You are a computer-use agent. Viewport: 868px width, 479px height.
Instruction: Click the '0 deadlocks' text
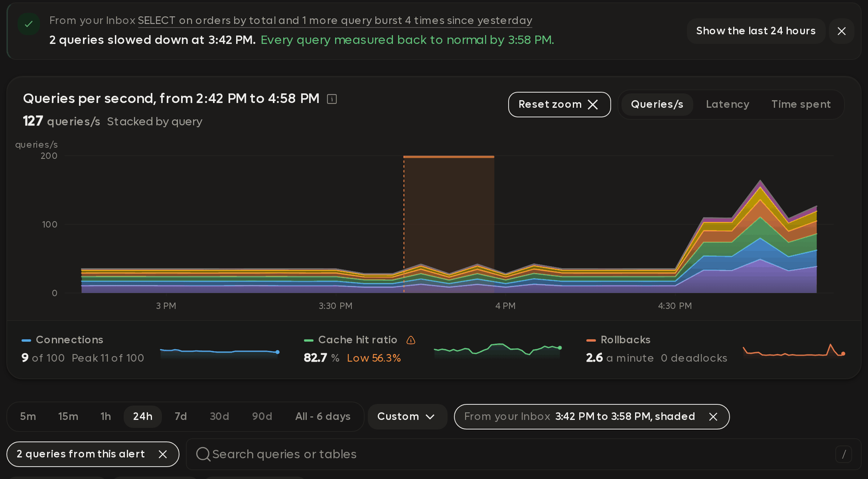click(x=694, y=358)
